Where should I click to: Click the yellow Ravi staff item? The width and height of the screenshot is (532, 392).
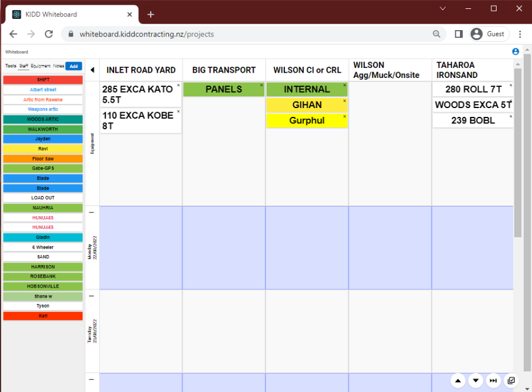tap(43, 149)
